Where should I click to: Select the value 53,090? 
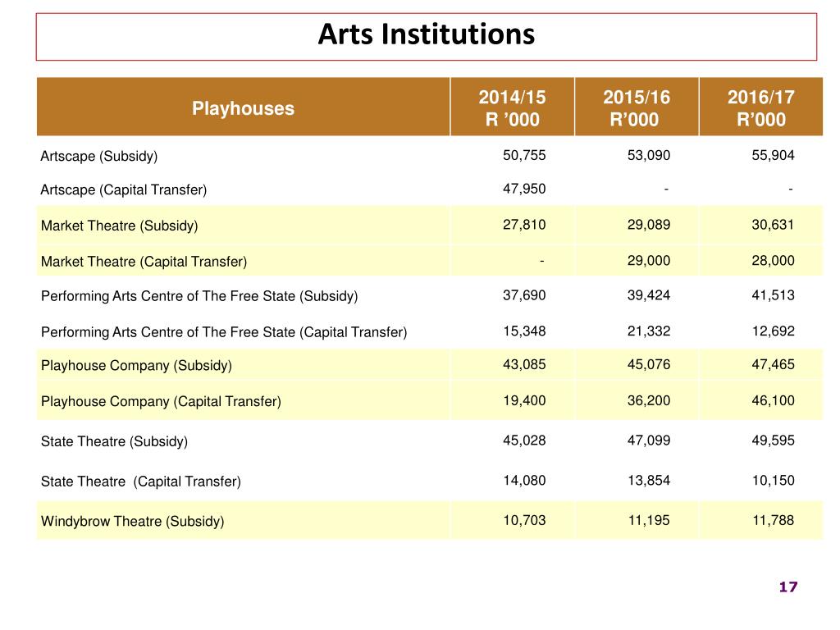pos(649,155)
